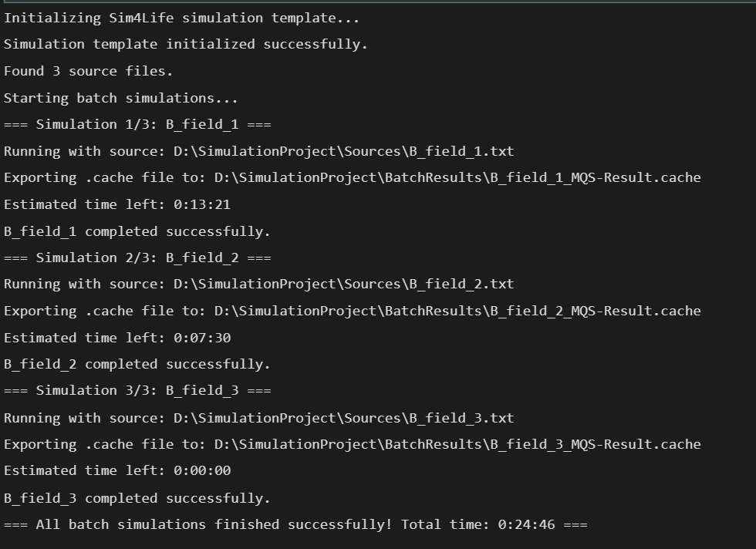Click the 'Simulation 1/3: B_field_1' header
This screenshot has width=756, height=549.
[137, 124]
